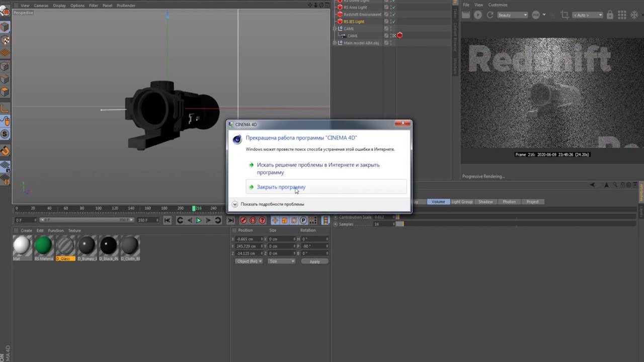This screenshot has width=644, height=362.
Task: Toggle the Rotation keying icon
Action: 294,220
